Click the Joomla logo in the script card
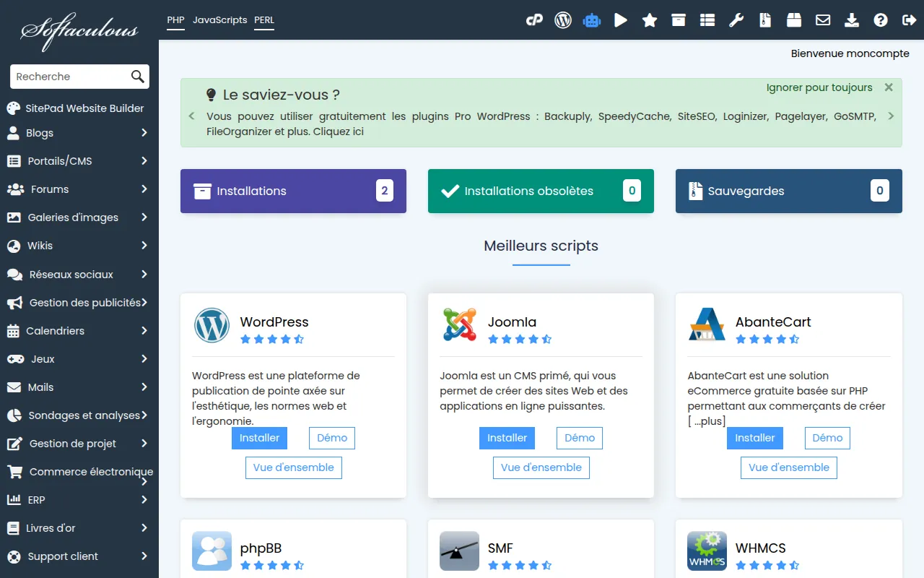Image resolution: width=924 pixels, height=578 pixels. click(x=460, y=325)
